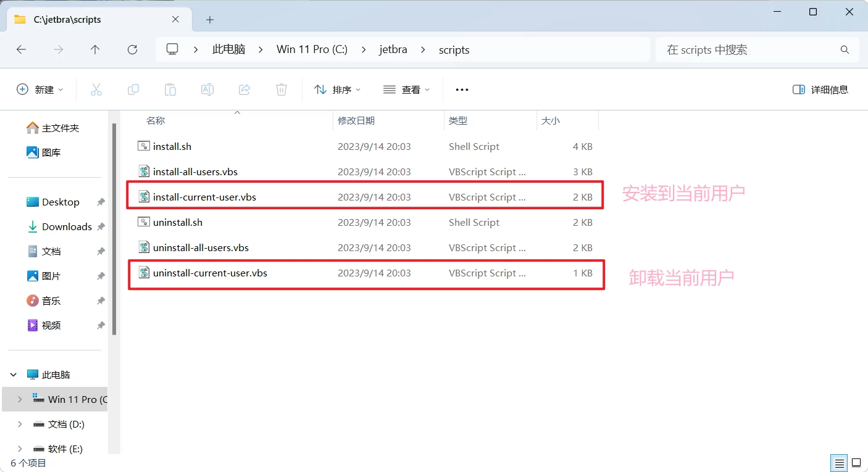
Task: Click scripts in the address breadcrumb
Action: pyautogui.click(x=454, y=50)
